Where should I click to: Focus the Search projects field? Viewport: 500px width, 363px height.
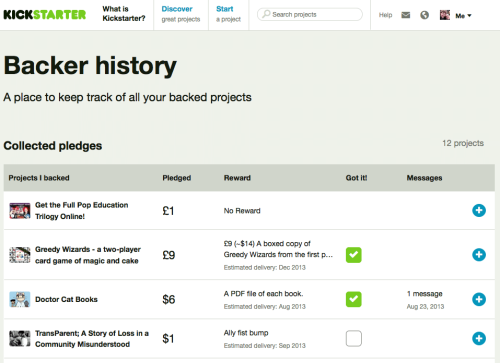click(310, 14)
